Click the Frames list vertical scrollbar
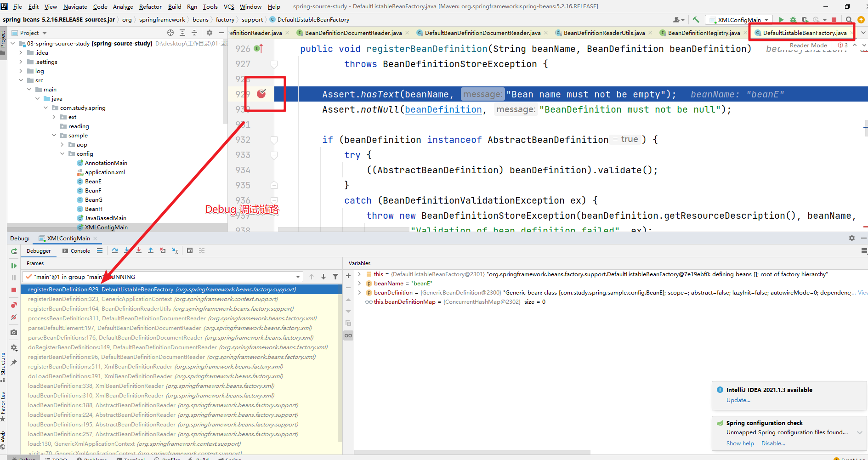The image size is (868, 460). (340, 363)
